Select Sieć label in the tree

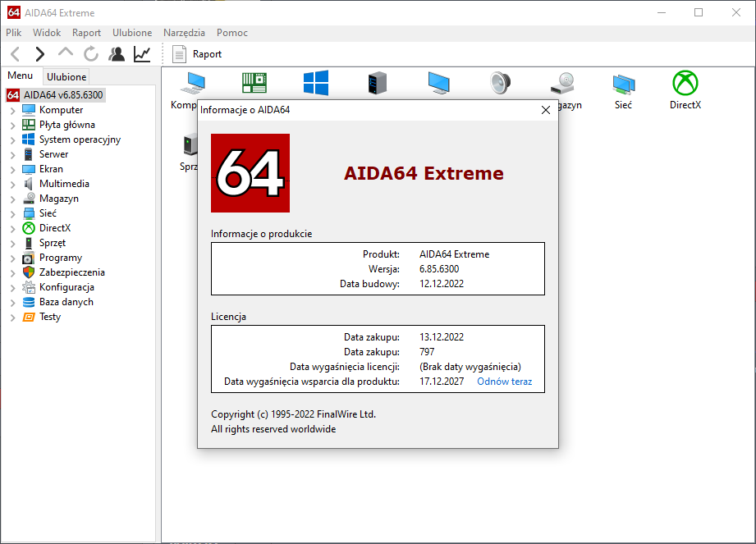[48, 213]
